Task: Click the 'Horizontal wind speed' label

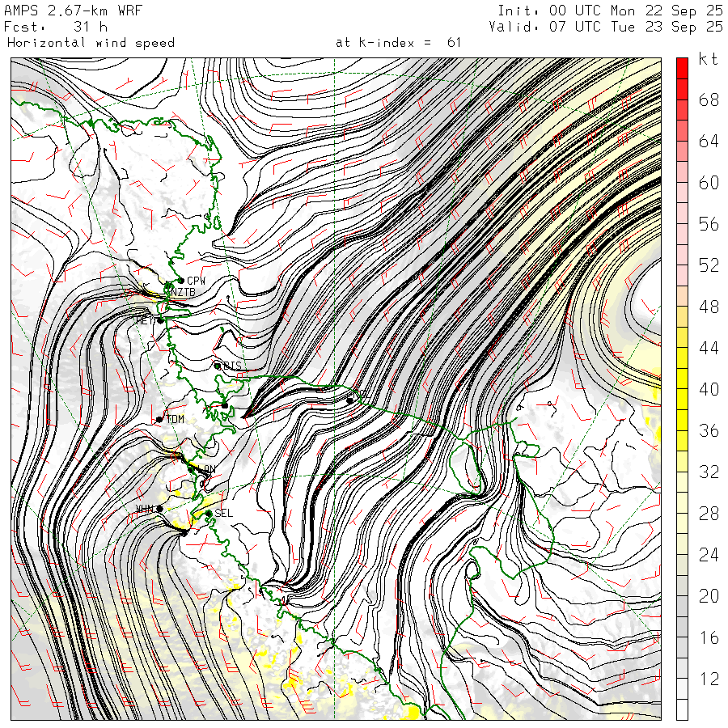Action: point(91,43)
